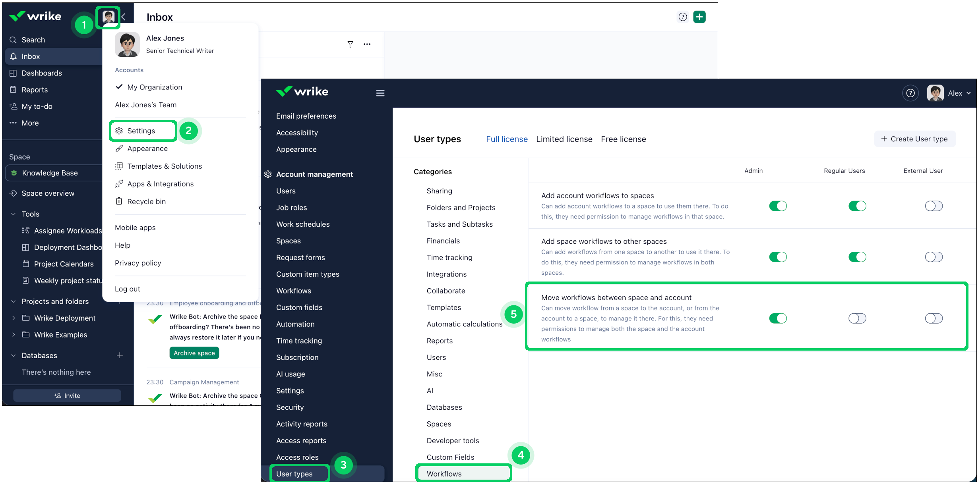This screenshot has width=980, height=486.
Task: Disable Admin toggle for Add account workflows to spaces
Action: coord(778,206)
